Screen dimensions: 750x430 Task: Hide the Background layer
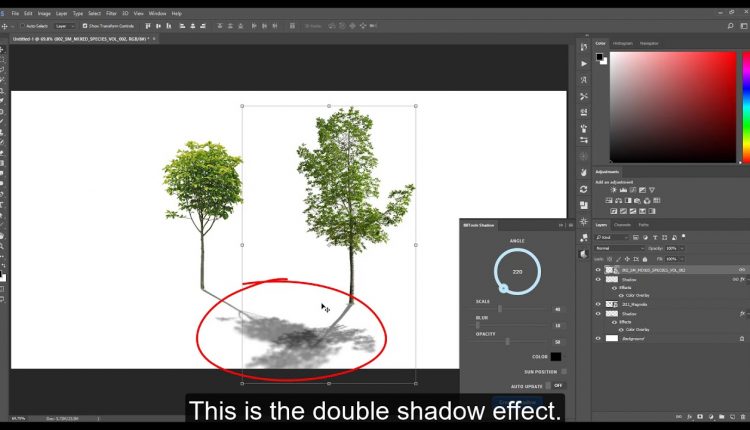(599, 339)
